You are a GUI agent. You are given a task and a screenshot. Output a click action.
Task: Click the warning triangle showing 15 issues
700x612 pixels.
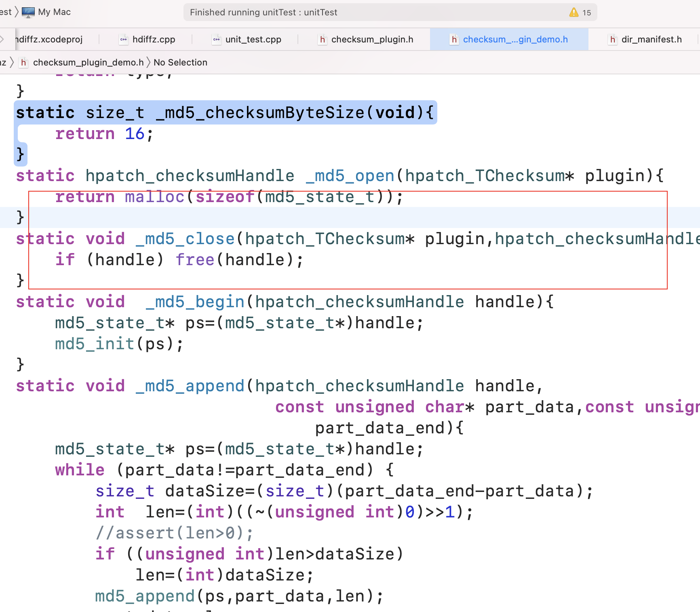point(574,12)
